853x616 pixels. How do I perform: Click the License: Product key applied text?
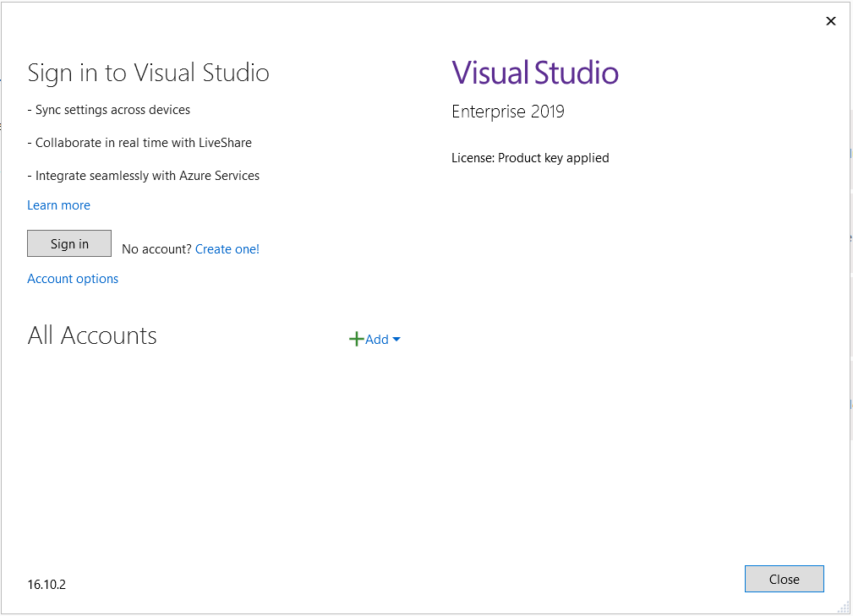pos(530,158)
